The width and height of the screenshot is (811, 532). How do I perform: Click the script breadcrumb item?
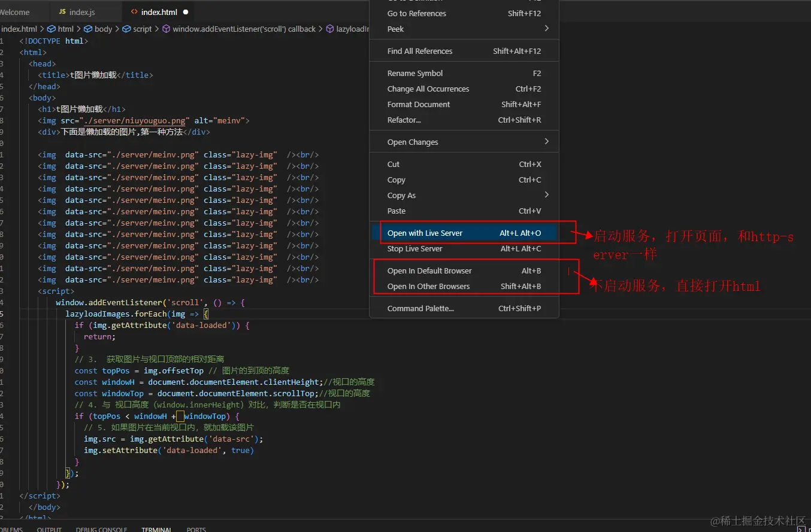[137, 29]
